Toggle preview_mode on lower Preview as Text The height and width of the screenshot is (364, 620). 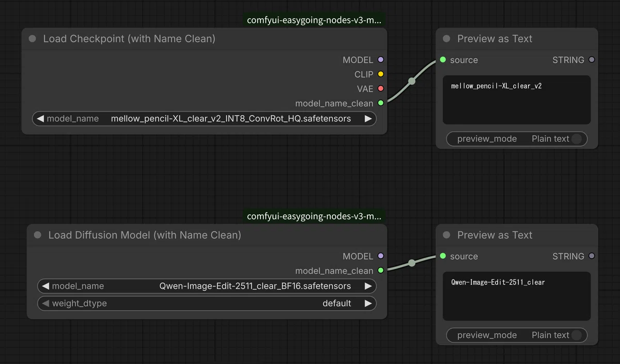point(517,335)
